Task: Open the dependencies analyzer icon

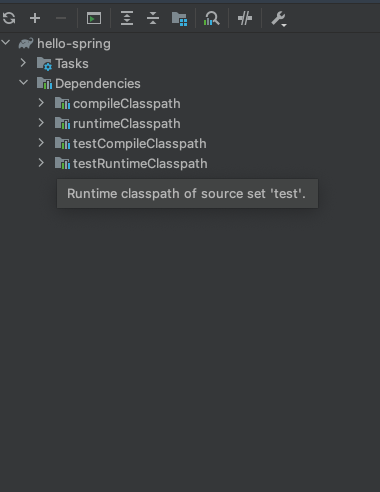Action: pyautogui.click(x=212, y=18)
